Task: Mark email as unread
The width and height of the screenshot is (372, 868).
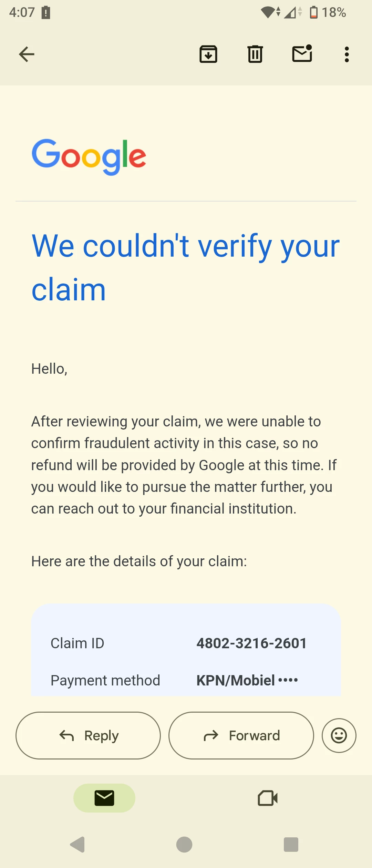Action: click(302, 53)
